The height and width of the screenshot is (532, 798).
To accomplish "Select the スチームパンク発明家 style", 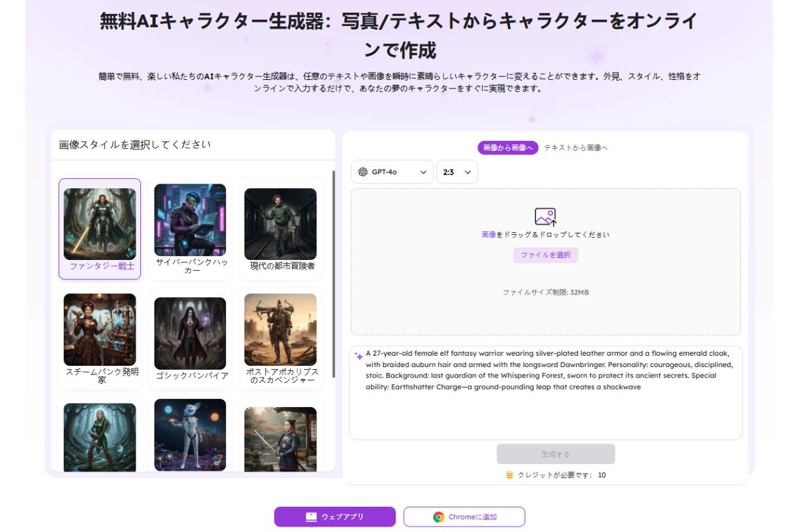I will tap(100, 330).
